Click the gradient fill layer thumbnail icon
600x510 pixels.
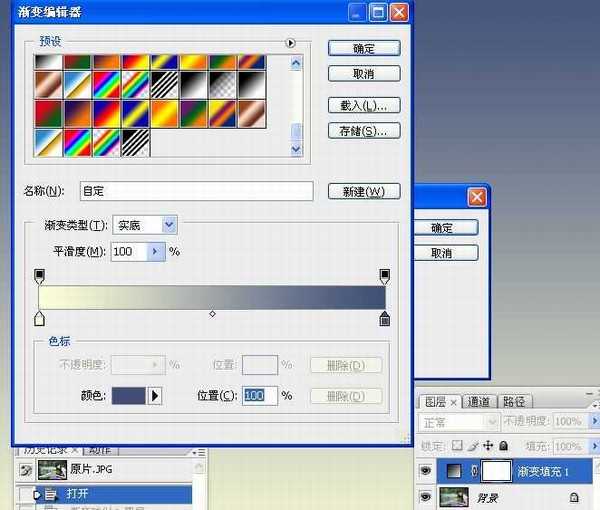click(x=455, y=471)
